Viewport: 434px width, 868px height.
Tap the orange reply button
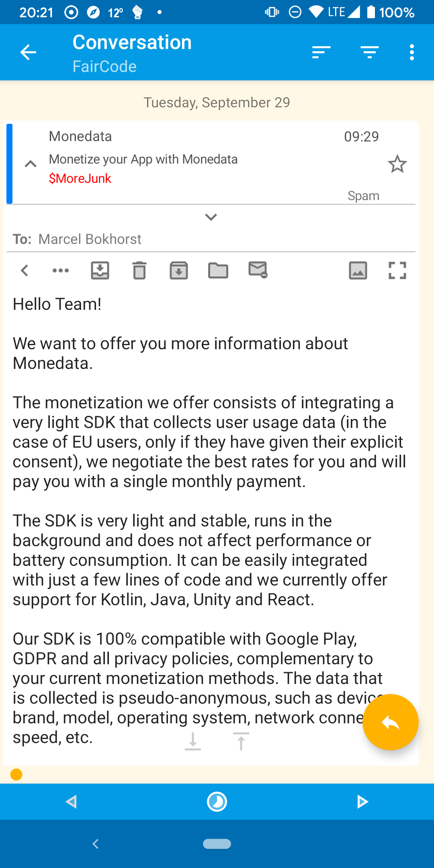[390, 722]
